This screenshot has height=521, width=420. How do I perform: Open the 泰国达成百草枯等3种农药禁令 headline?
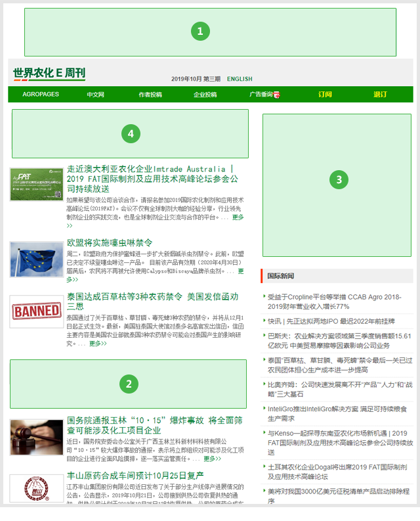point(152,302)
